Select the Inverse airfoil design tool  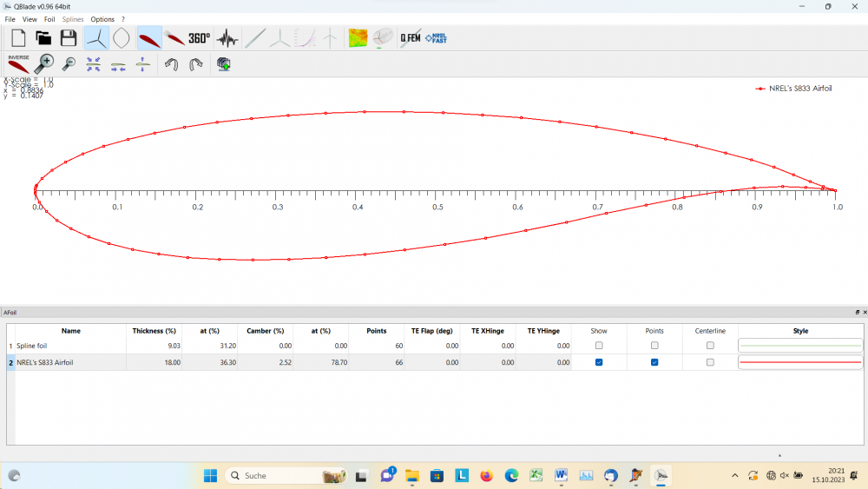[x=18, y=63]
